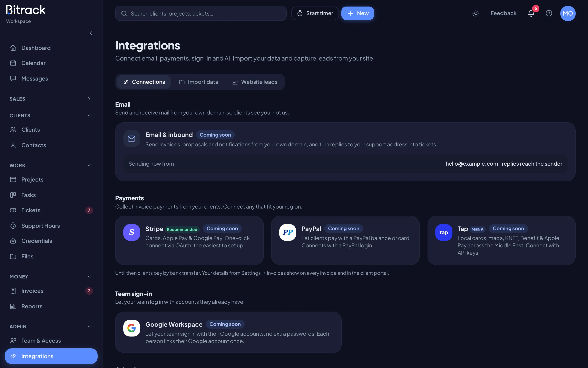Open Invoices in the sidebar

click(x=51, y=291)
